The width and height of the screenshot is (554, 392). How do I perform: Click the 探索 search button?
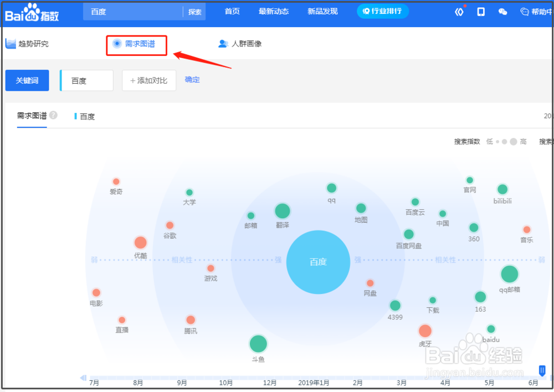194,12
